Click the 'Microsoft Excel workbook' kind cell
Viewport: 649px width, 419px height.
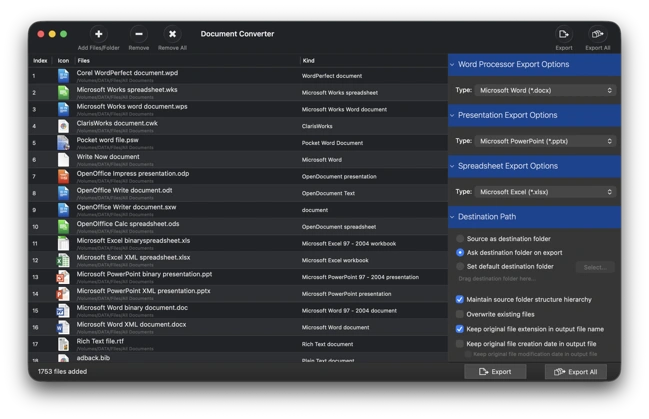[x=335, y=260]
